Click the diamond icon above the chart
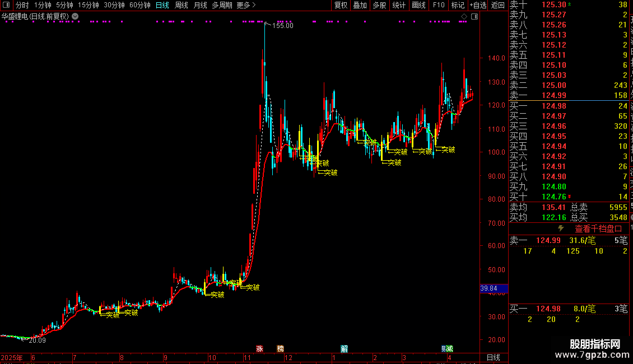 pos(464,17)
